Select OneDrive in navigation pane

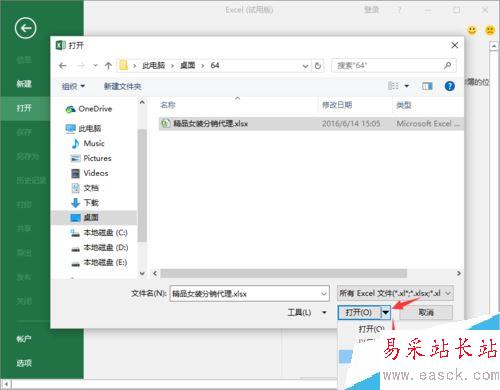tap(89, 109)
